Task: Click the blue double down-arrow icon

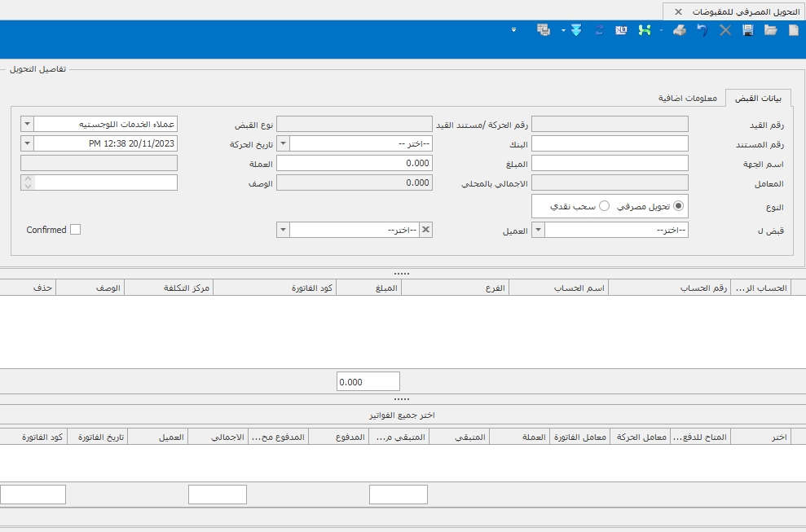Action: click(576, 30)
